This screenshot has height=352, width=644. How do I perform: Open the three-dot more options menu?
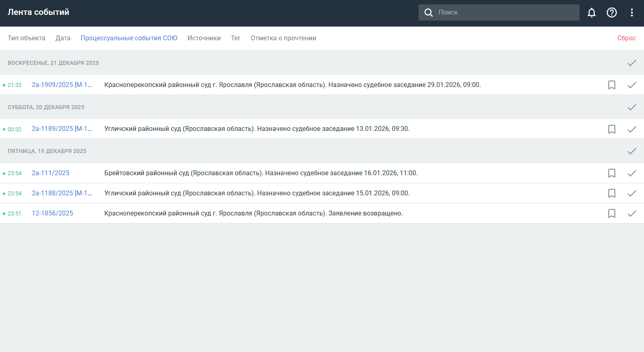click(x=632, y=12)
